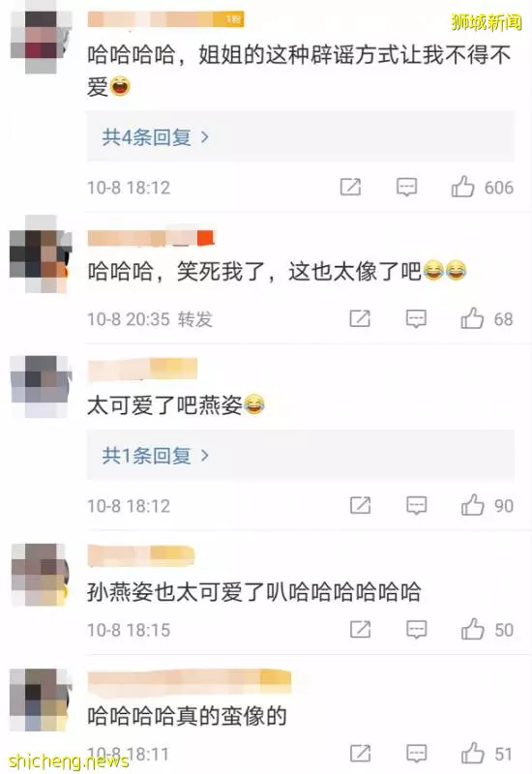Share the comment posted at 10-8 18:15
This screenshot has width=532, height=774.
click(360, 629)
